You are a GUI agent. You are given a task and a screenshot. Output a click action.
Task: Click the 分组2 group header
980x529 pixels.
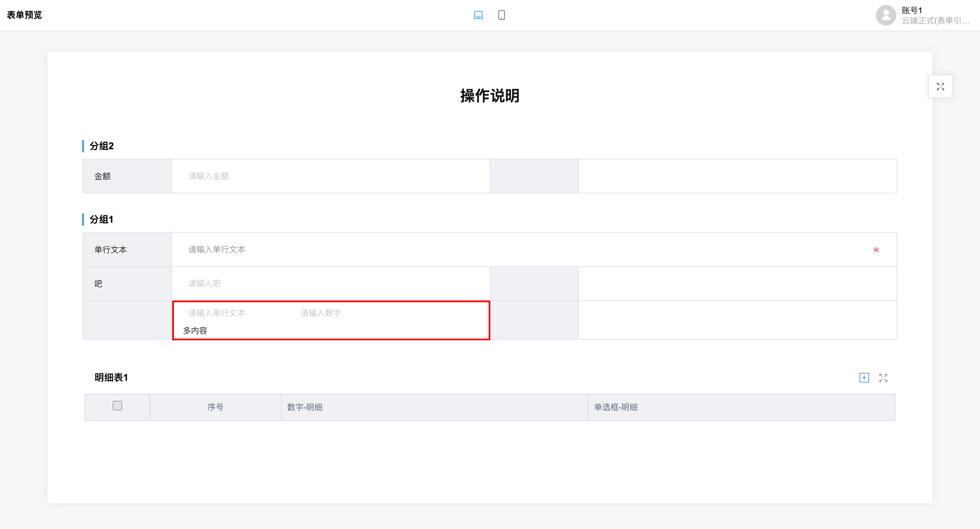tap(102, 146)
